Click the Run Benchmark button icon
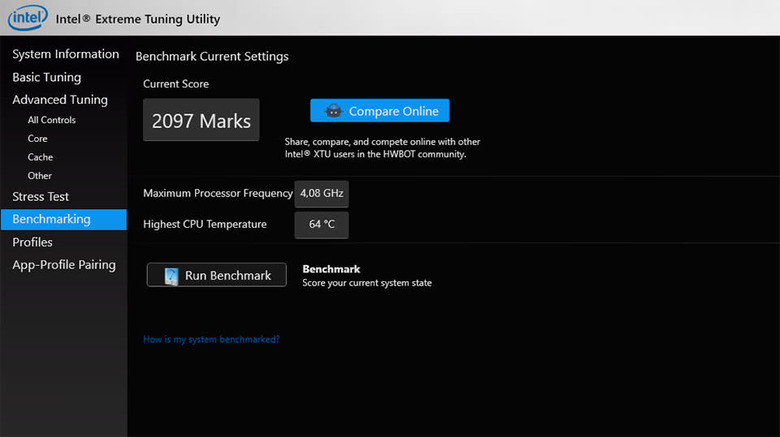The width and height of the screenshot is (780, 437). pyautogui.click(x=171, y=276)
